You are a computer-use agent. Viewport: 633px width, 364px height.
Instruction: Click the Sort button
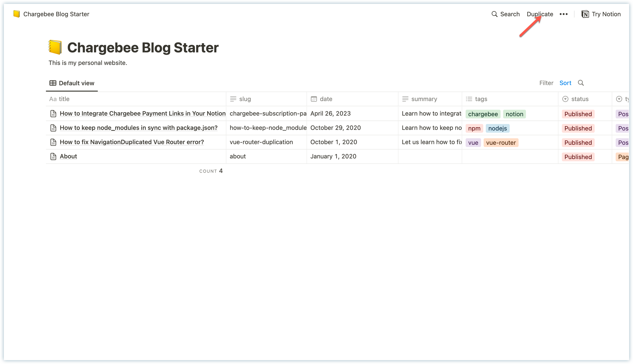(566, 83)
